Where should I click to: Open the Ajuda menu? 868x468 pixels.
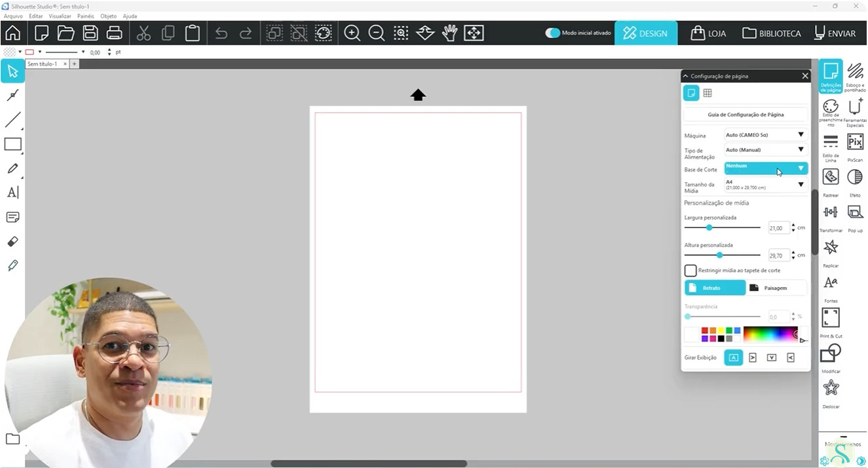[x=130, y=16]
